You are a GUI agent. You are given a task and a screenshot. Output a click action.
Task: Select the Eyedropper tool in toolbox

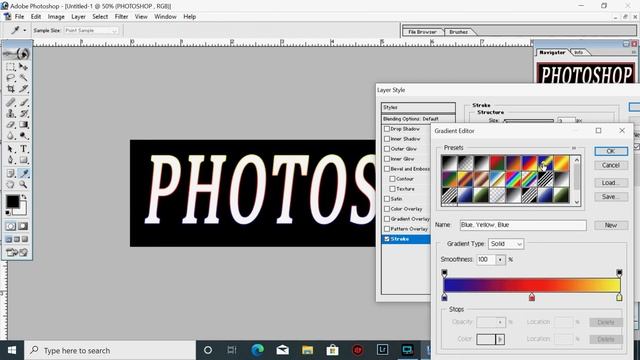click(x=23, y=173)
